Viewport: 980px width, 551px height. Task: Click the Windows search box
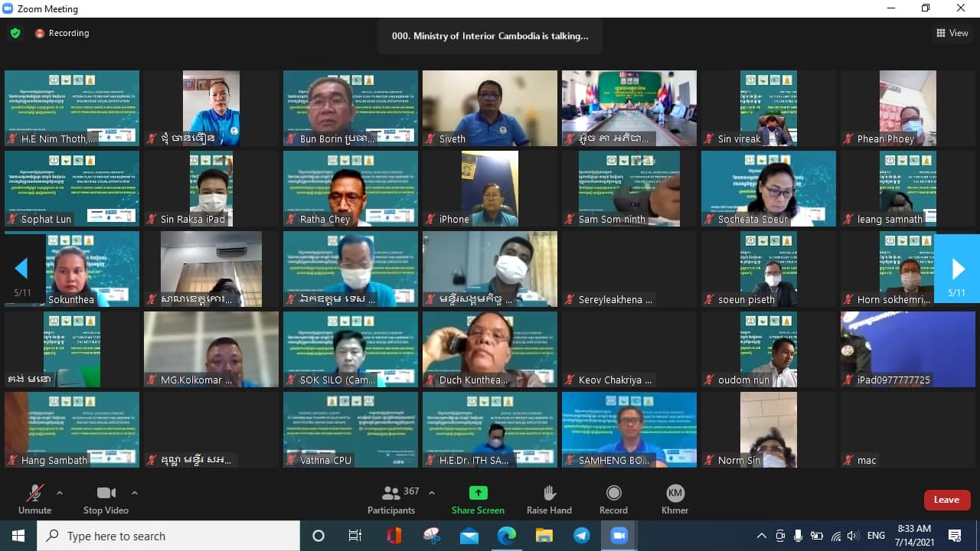(x=168, y=536)
